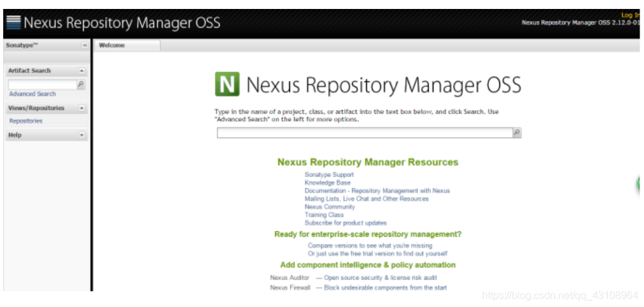Open Subscribe for product updates link

(346, 223)
